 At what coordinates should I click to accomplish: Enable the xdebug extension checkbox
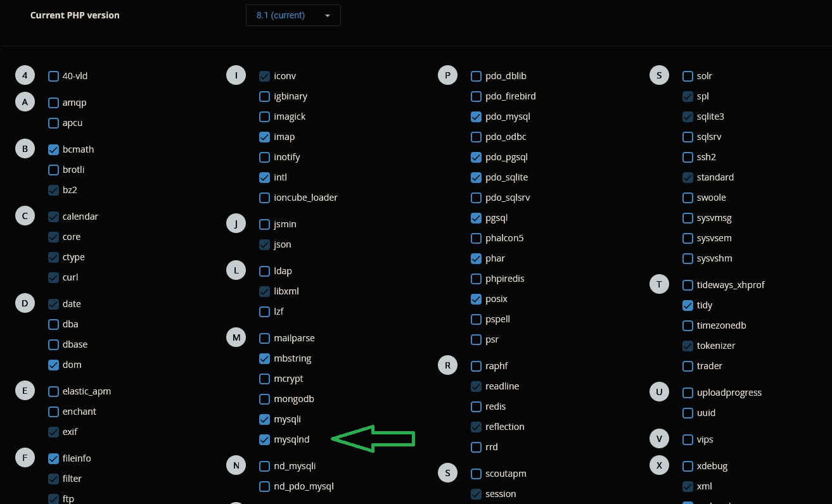[x=688, y=466]
